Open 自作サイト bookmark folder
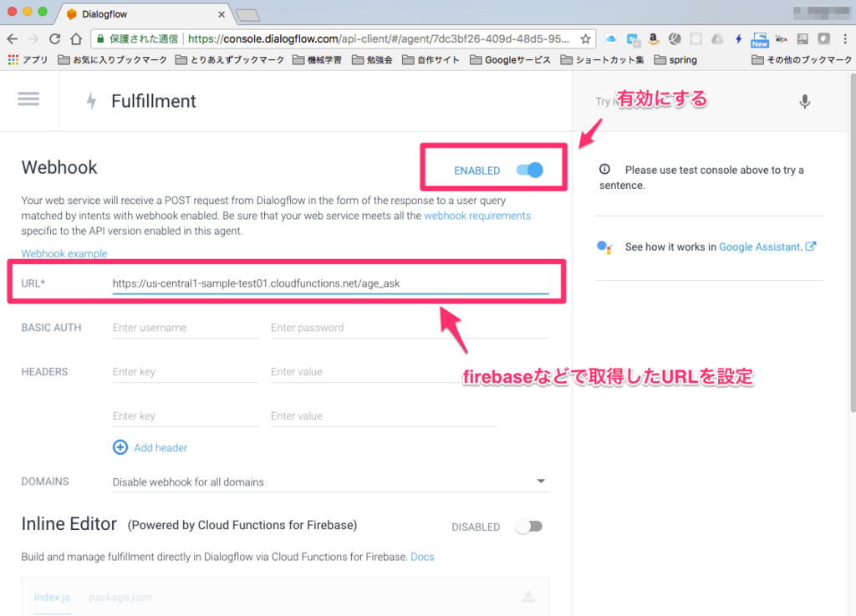The width and height of the screenshot is (856, 616). (431, 59)
